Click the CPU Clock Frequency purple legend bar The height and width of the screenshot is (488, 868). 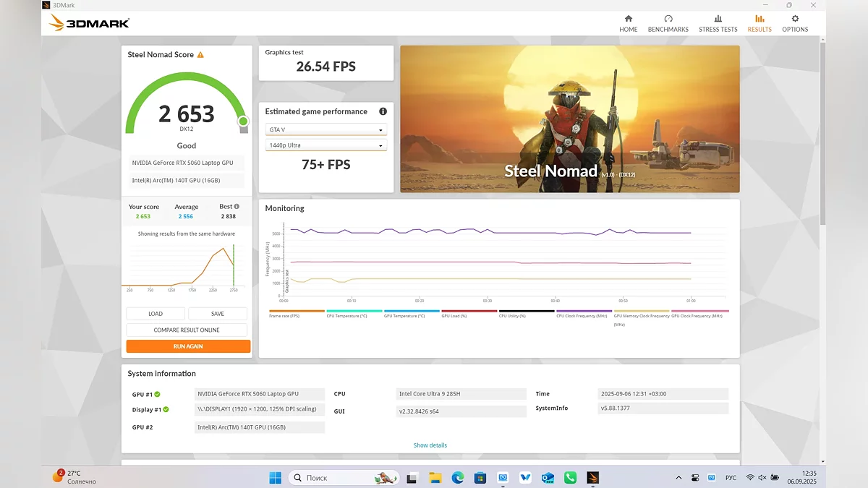tap(584, 312)
